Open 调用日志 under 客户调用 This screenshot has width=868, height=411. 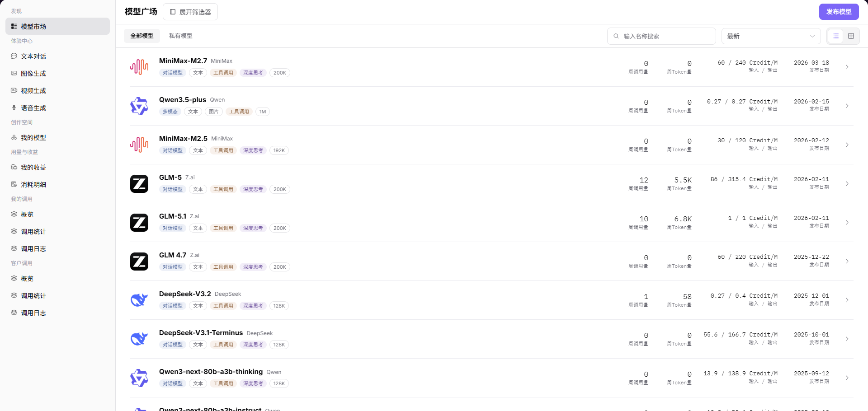point(57,313)
